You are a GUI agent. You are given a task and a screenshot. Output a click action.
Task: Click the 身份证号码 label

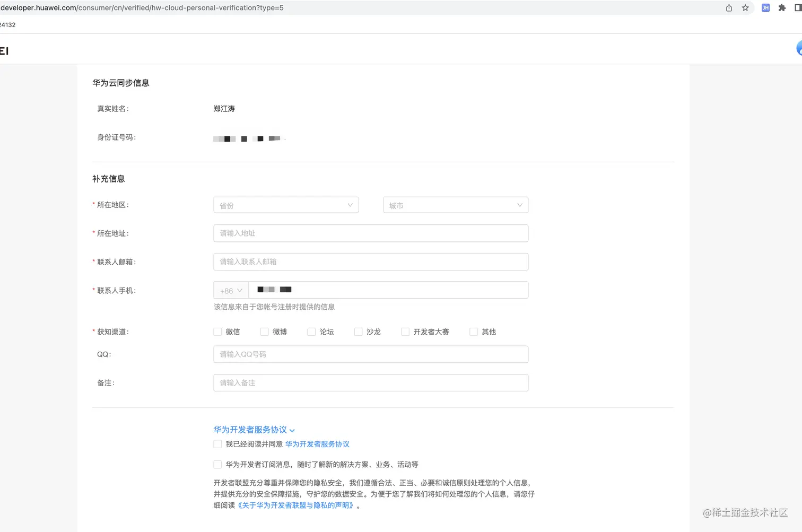(117, 137)
